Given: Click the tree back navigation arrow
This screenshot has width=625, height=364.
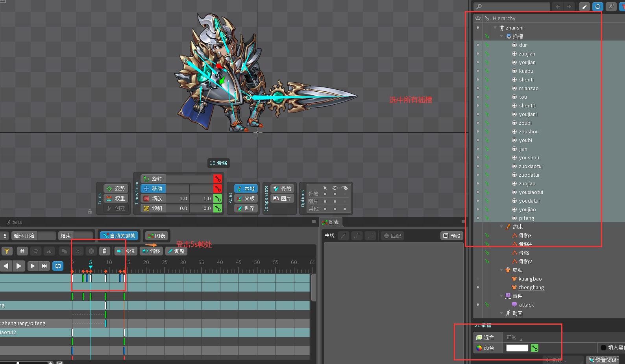Looking at the screenshot, I should pyautogui.click(x=558, y=6).
